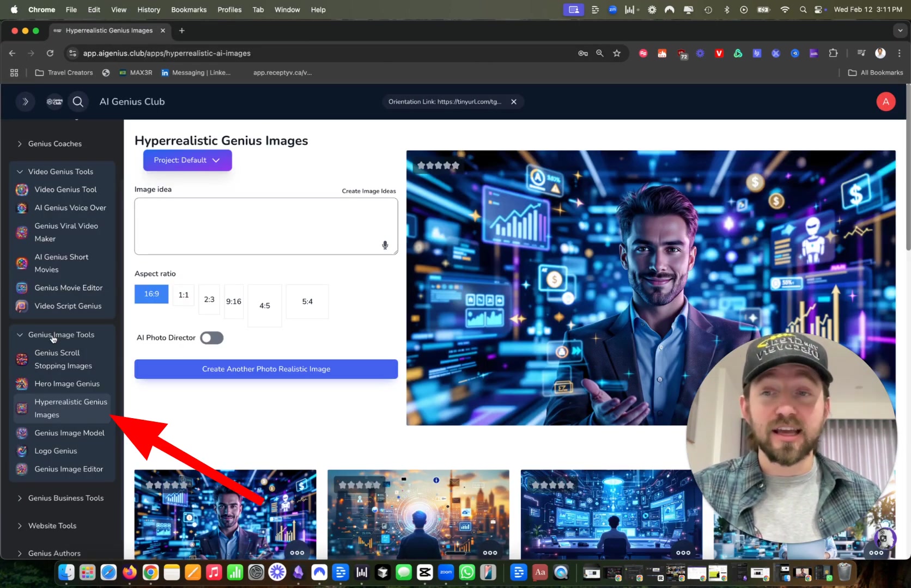Screen dimensions: 911x588
Task: Select the 1:1 aspect ratio
Action: coord(184,295)
